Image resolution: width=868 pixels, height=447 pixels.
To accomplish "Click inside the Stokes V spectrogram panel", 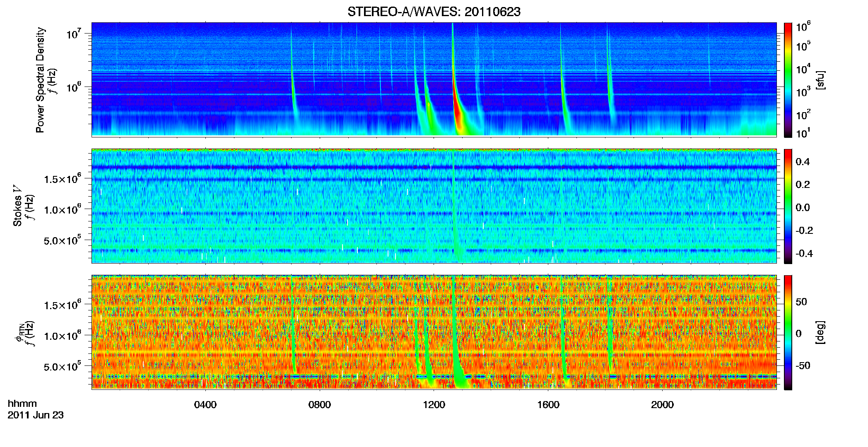I will [434, 206].
